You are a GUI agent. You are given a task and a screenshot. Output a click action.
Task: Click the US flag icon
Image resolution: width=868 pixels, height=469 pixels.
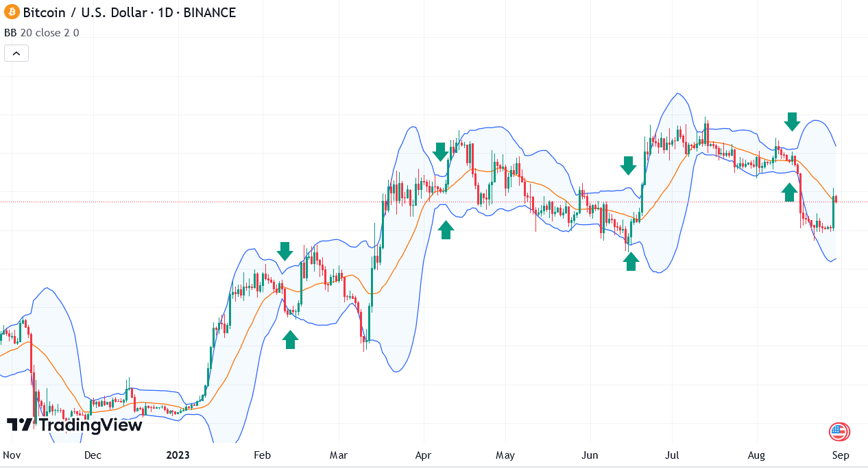840,432
